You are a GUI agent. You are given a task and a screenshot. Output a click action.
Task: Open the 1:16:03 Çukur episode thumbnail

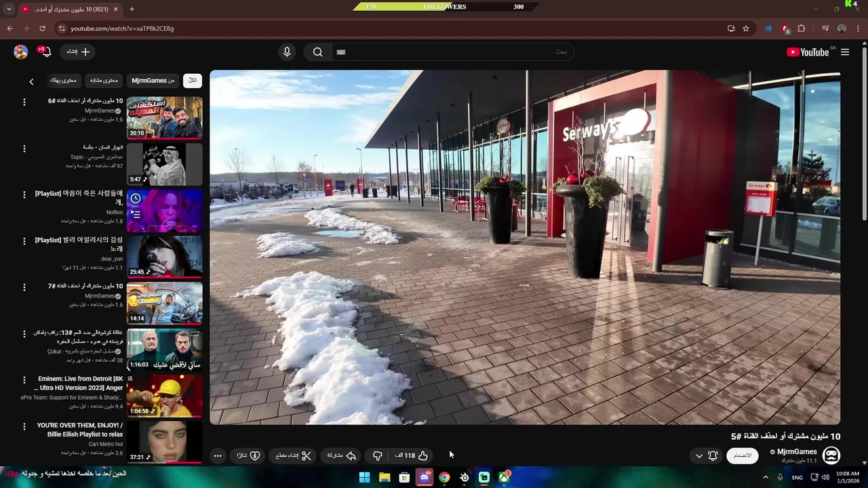(x=164, y=350)
